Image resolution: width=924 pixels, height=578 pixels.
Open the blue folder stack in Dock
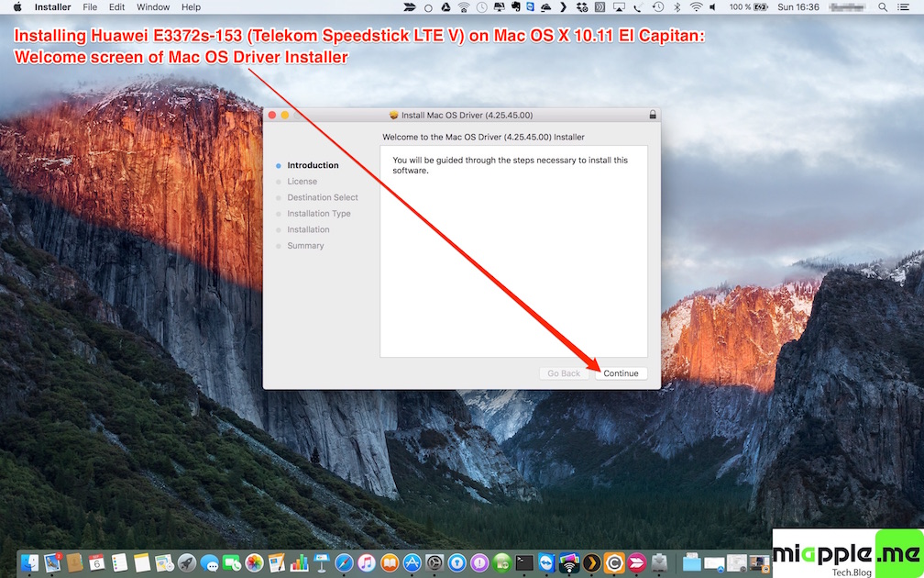[692, 564]
